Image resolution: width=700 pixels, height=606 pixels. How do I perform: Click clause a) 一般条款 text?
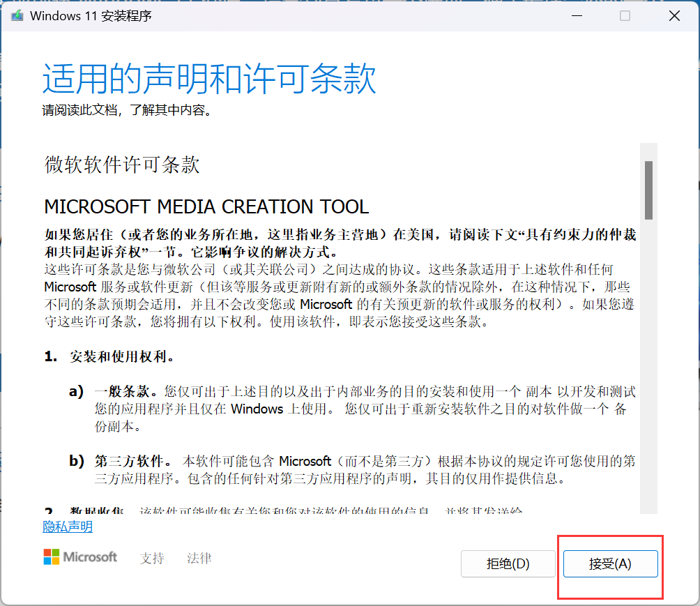(x=353, y=409)
